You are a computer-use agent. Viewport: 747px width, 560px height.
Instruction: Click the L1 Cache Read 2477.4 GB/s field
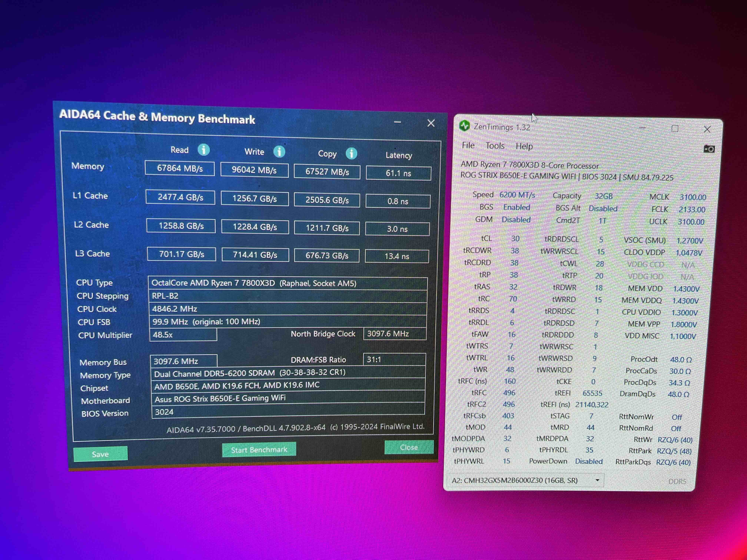pyautogui.click(x=180, y=197)
